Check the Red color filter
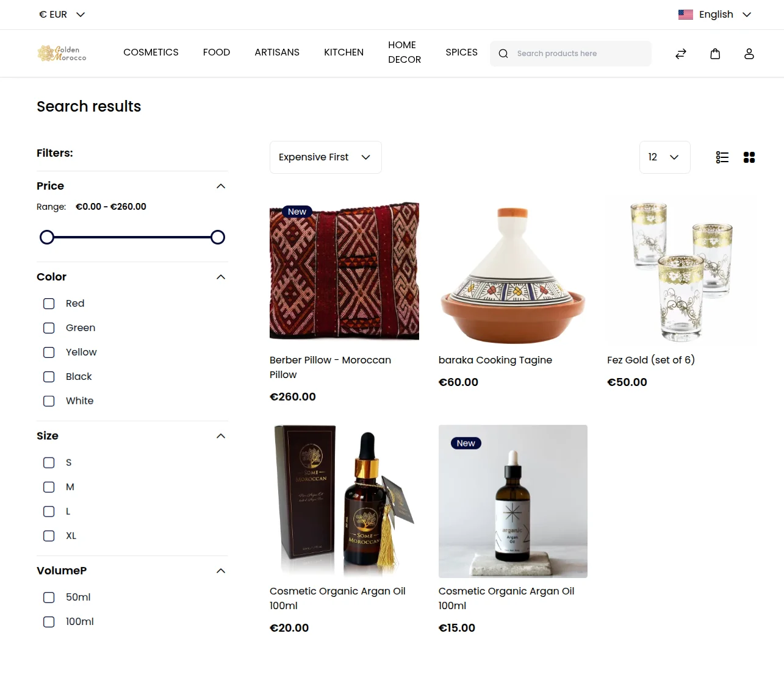 (x=48, y=303)
